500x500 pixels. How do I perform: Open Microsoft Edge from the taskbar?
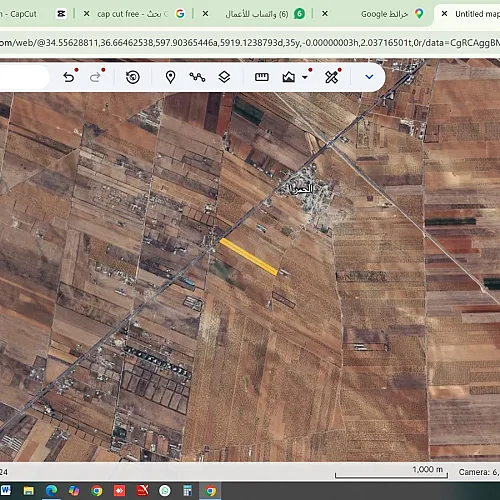coord(51,490)
